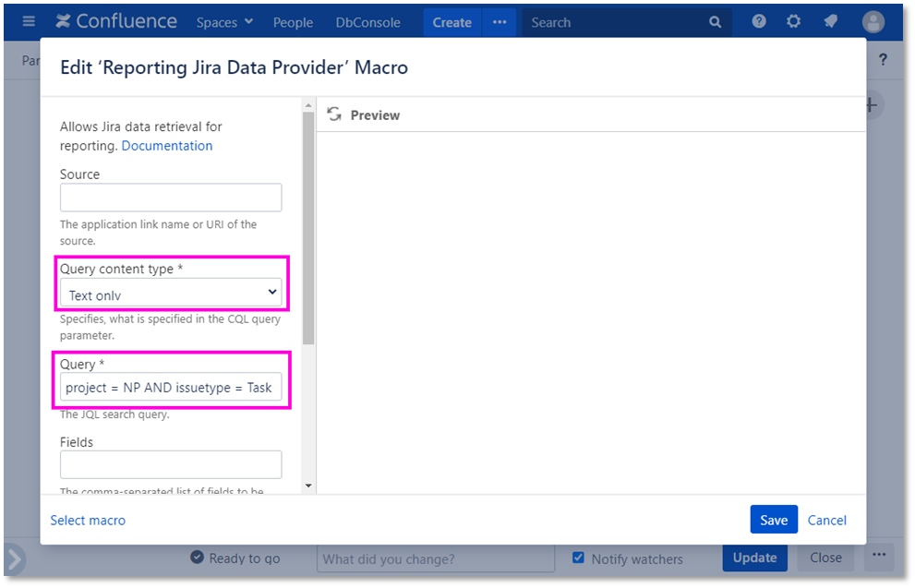This screenshot has width=915, height=588.
Task: Click the scroll-down arrow of parameters panel
Action: click(308, 486)
